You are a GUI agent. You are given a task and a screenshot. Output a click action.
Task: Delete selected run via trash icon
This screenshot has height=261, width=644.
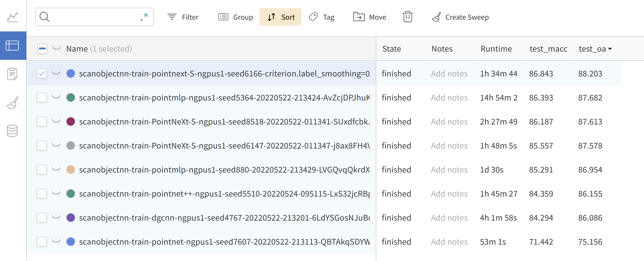point(408,17)
